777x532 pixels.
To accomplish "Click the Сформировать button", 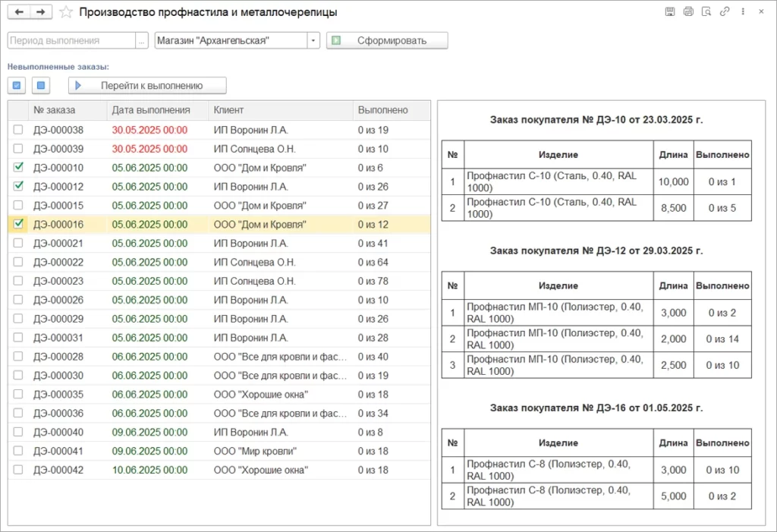I will coord(387,41).
